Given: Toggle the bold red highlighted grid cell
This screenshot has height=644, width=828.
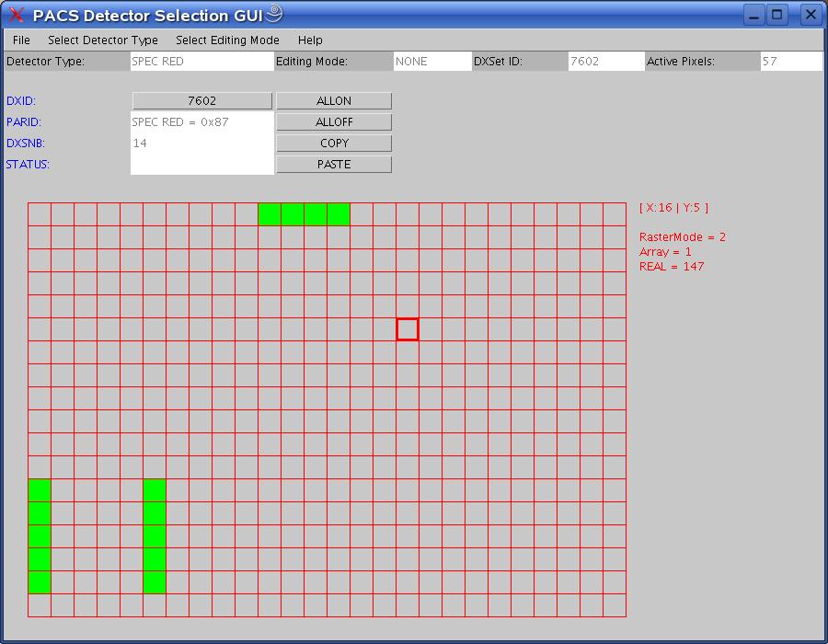Looking at the screenshot, I should tap(408, 329).
